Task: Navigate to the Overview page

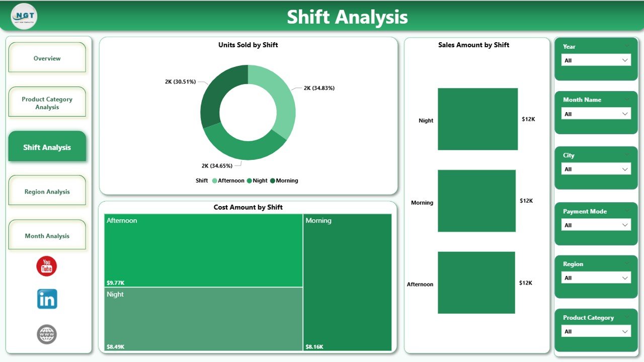Action: (x=47, y=58)
